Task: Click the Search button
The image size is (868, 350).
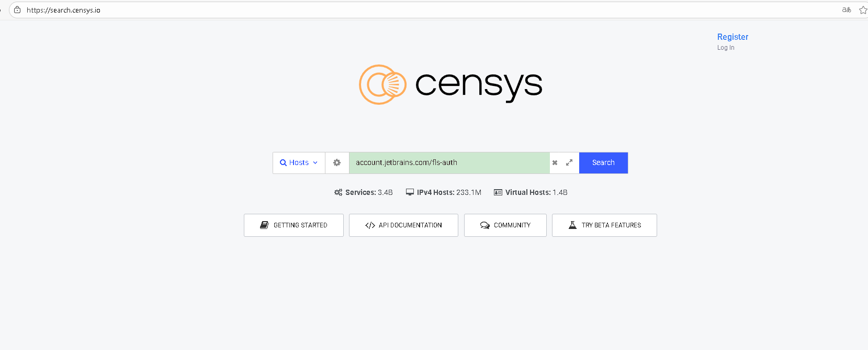Action: (603, 163)
